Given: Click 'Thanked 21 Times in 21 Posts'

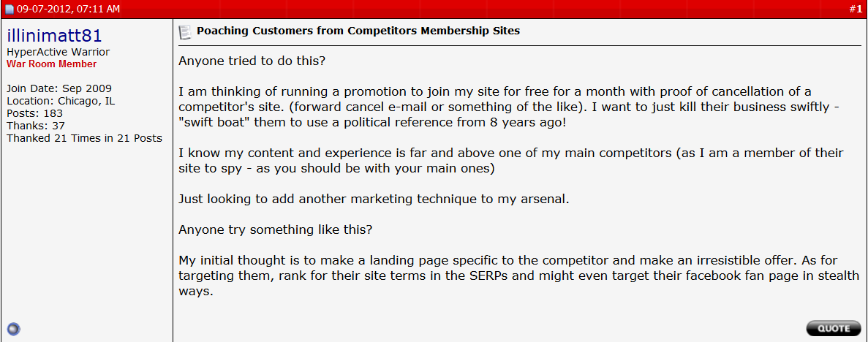Looking at the screenshot, I should (x=84, y=138).
